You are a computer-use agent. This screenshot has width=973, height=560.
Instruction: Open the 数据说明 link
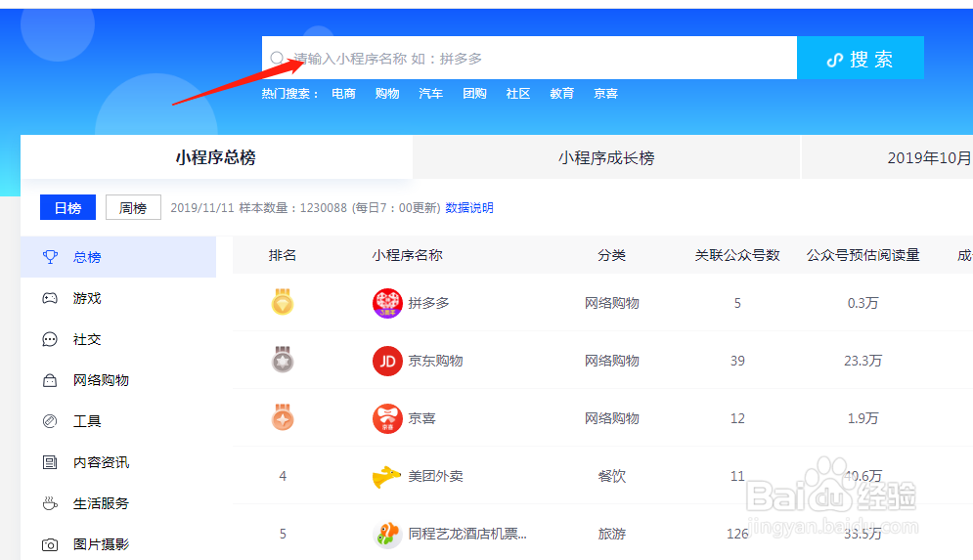click(x=469, y=208)
